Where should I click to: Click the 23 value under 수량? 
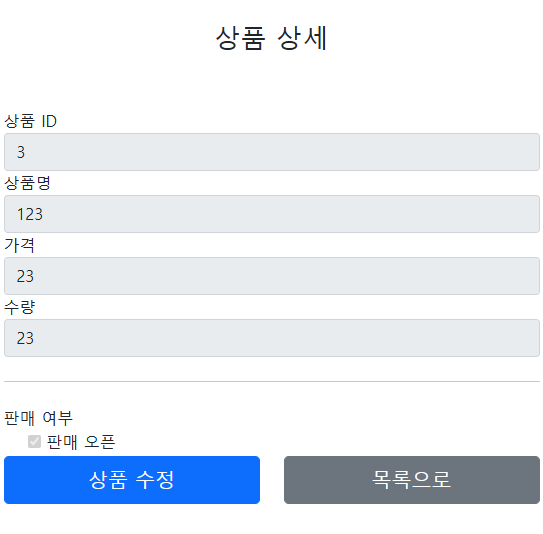point(25,338)
